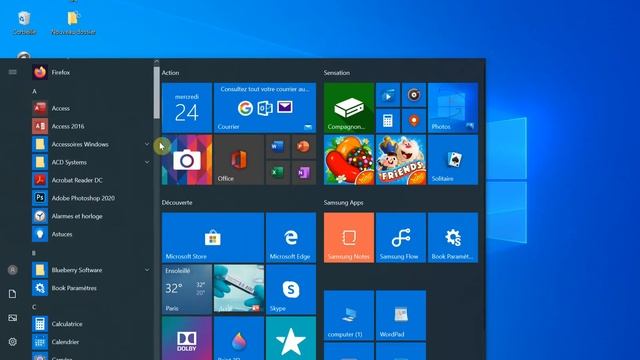This screenshot has height=360, width=640.
Task: Open the Films & TV small tile
Action: click(388, 95)
